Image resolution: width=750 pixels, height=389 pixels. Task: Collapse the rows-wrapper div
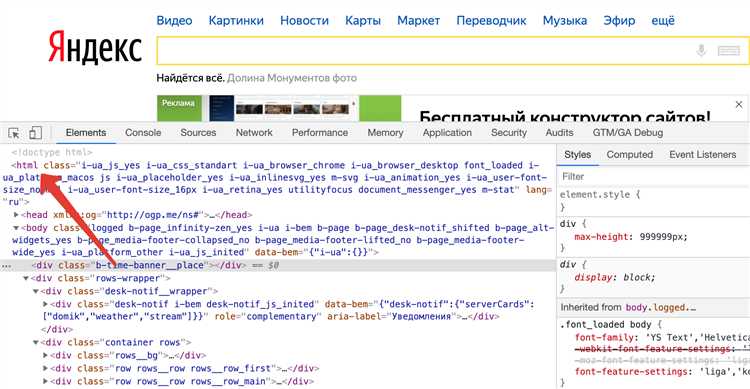[26, 278]
